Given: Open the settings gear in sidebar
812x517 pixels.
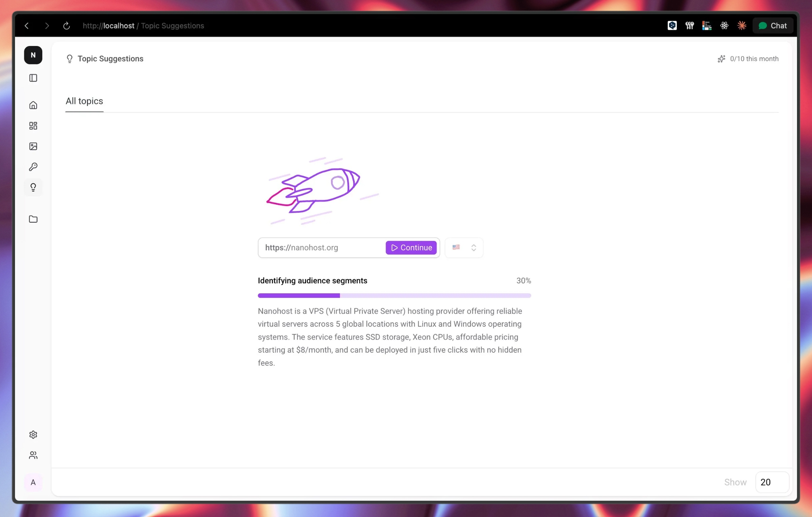Looking at the screenshot, I should click(33, 435).
